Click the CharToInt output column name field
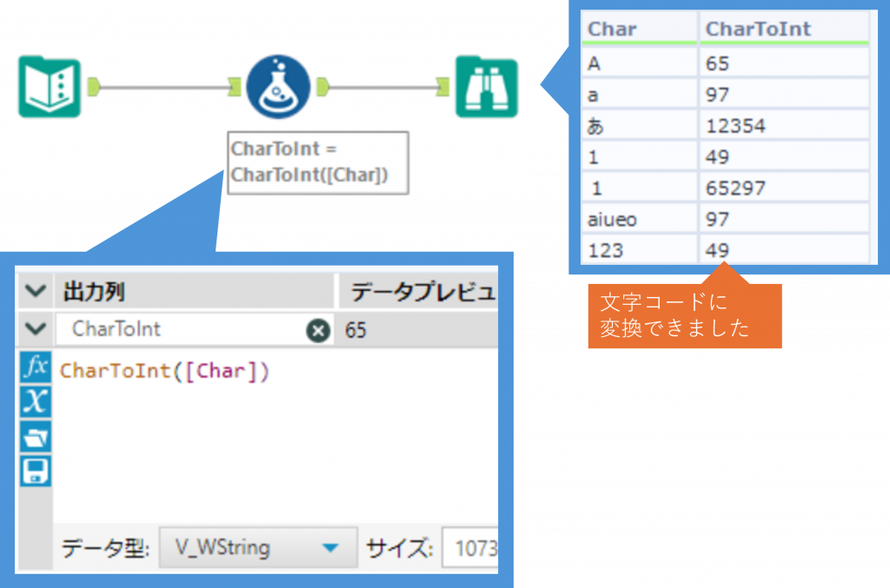This screenshot has height=588, width=890. [183, 330]
